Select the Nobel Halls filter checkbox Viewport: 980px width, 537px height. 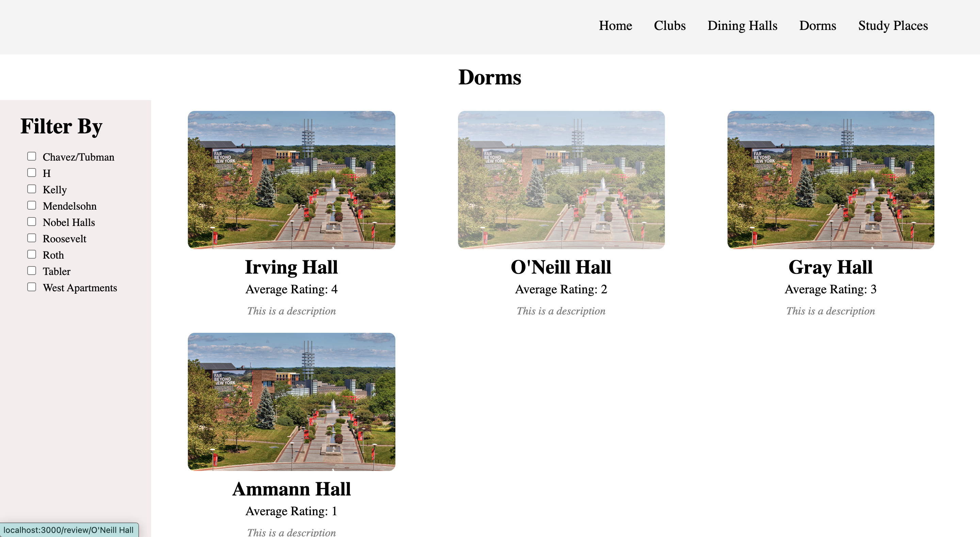point(32,222)
